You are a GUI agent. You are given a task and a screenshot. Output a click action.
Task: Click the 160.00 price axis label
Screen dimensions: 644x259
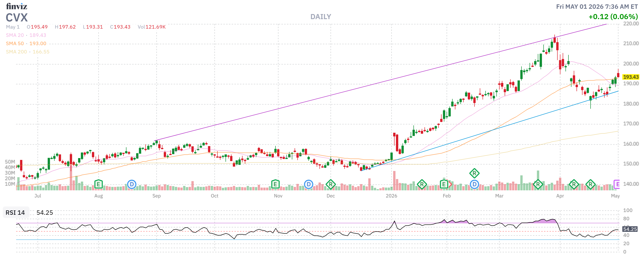[631, 144]
